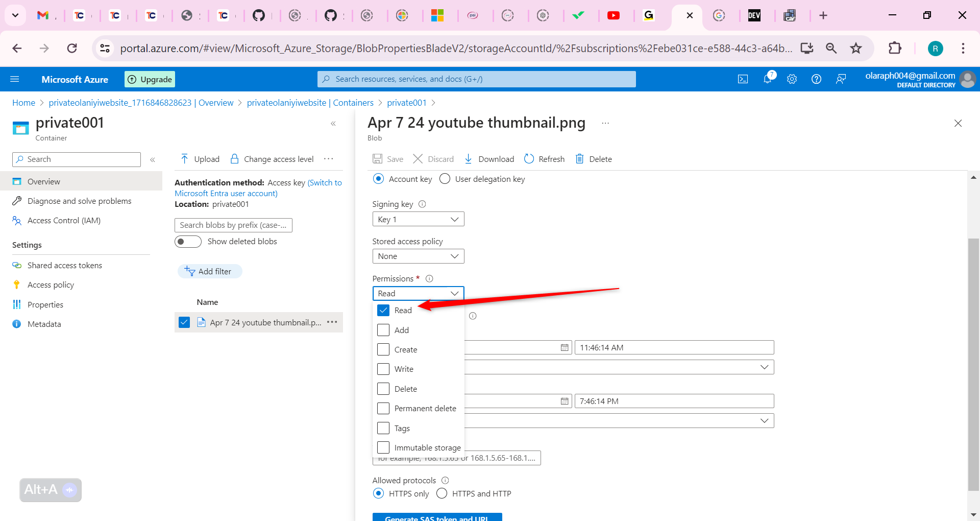Check the Write permission
The height and width of the screenshot is (521, 980).
point(383,369)
